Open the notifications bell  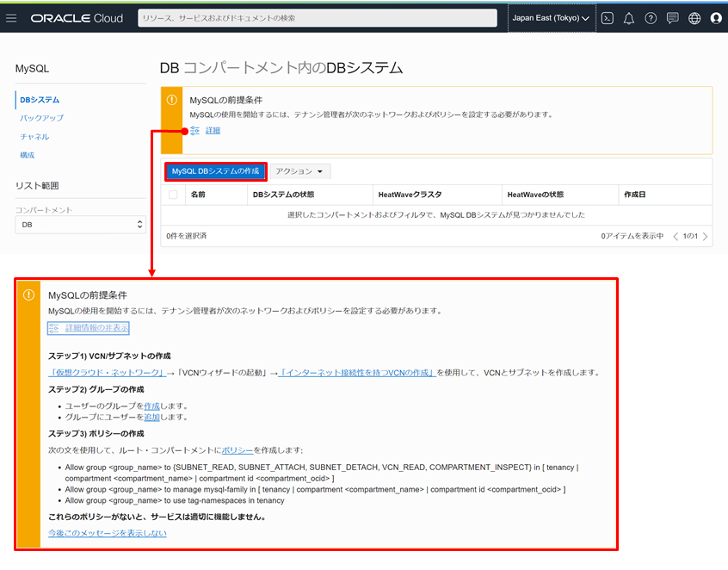pyautogui.click(x=629, y=18)
